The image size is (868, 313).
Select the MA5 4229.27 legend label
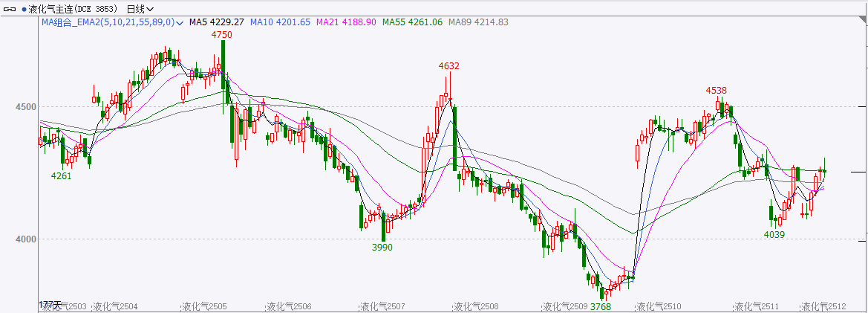216,22
